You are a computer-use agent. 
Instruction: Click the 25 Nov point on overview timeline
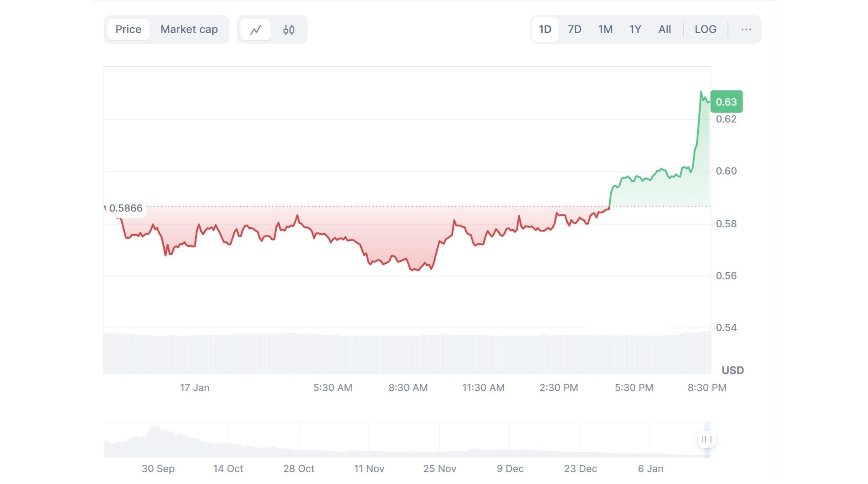(x=439, y=469)
